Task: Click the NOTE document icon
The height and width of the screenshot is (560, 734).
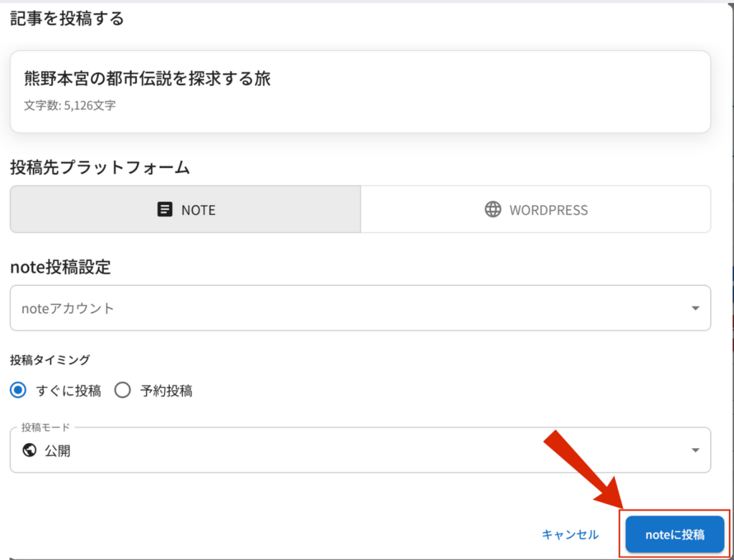Action: click(x=165, y=210)
